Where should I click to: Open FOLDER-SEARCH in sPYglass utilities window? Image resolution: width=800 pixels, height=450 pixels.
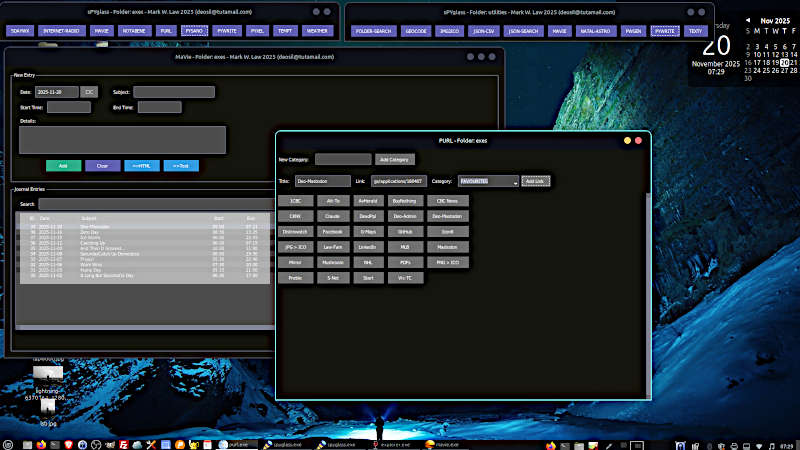(373, 31)
